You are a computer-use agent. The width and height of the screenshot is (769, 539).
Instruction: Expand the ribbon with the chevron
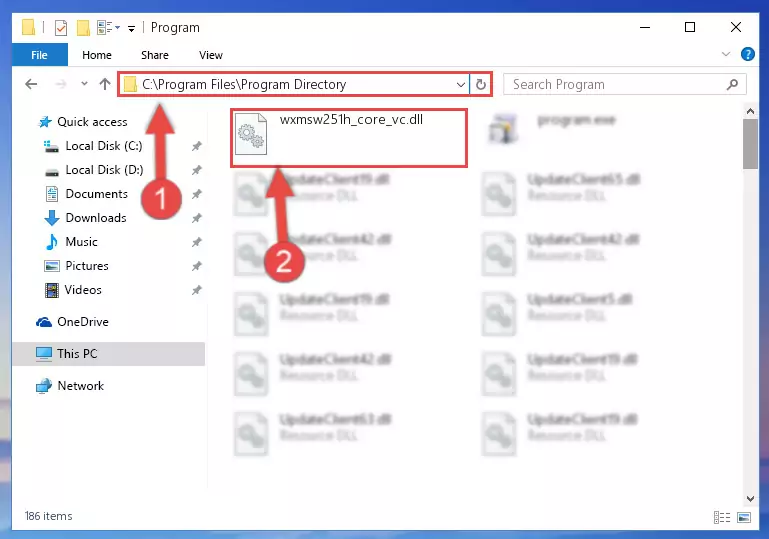(726, 54)
